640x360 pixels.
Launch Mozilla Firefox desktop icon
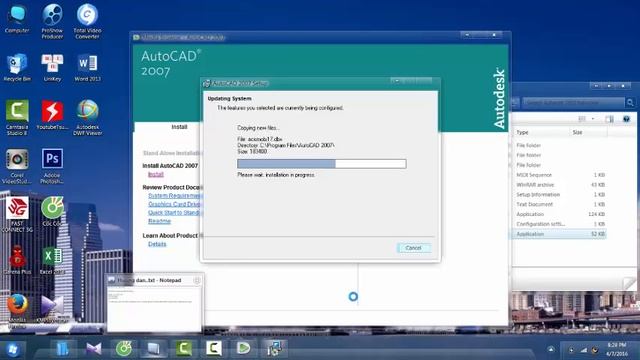[x=17, y=310]
